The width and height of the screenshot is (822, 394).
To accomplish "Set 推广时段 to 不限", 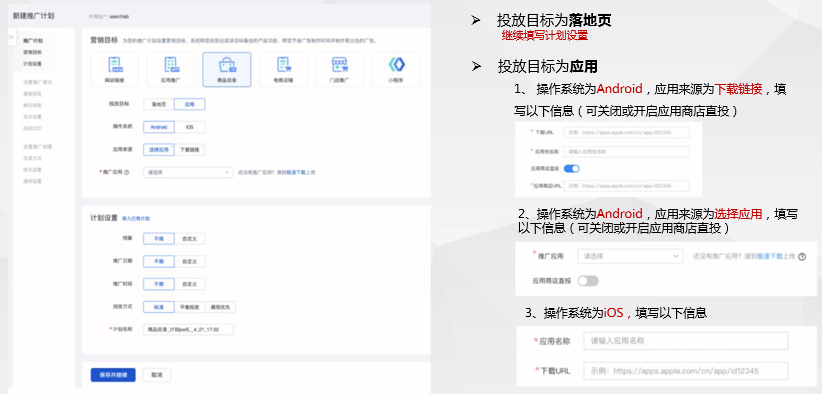I will click(x=159, y=284).
